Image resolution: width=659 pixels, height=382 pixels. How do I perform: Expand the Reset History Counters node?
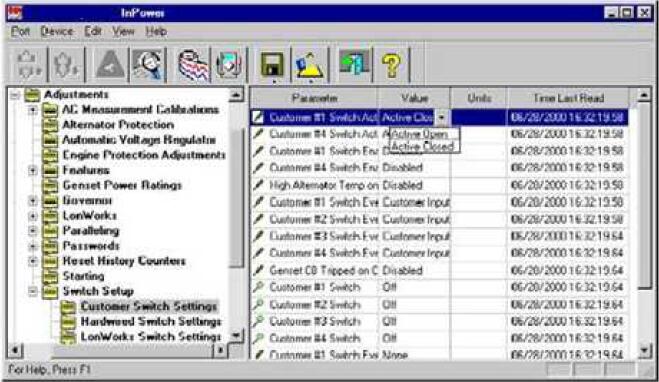pos(33,261)
